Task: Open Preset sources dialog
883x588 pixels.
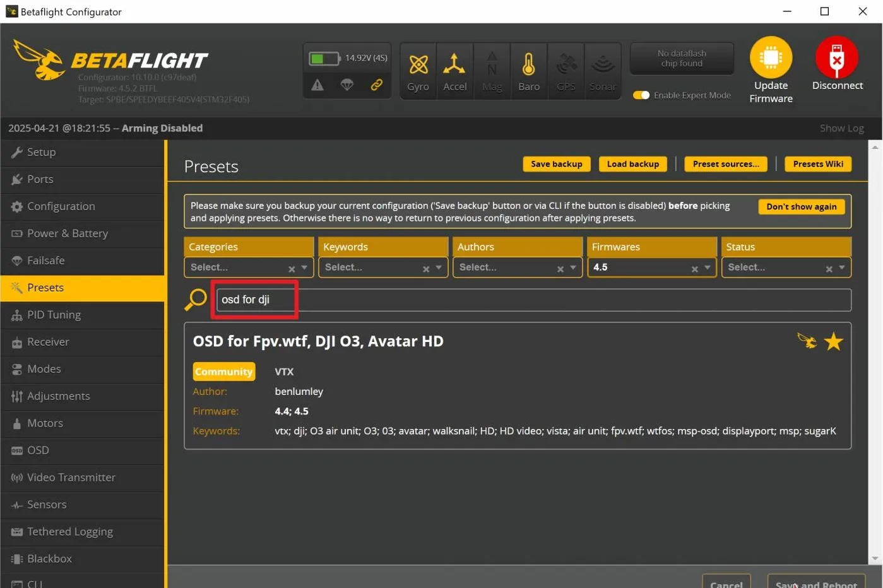Action: [726, 164]
